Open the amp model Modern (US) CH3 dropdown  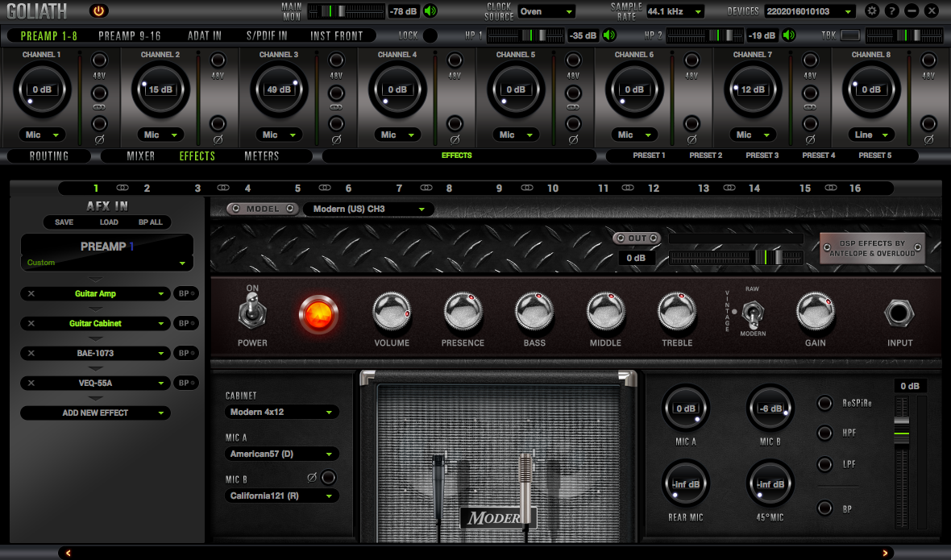coord(368,209)
